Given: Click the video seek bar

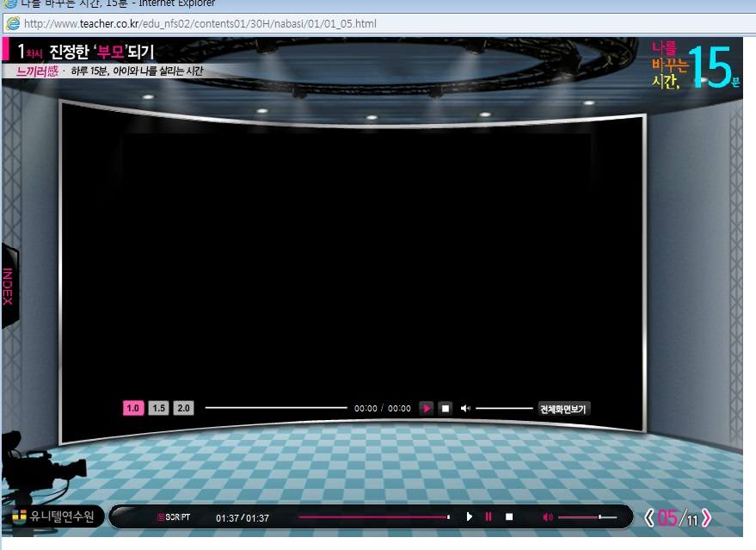Looking at the screenshot, I should point(275,409).
